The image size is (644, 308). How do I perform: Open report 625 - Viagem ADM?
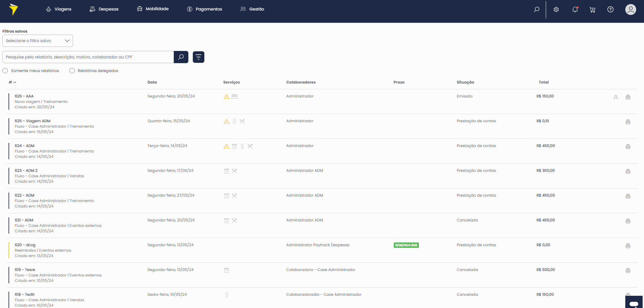coord(33,121)
